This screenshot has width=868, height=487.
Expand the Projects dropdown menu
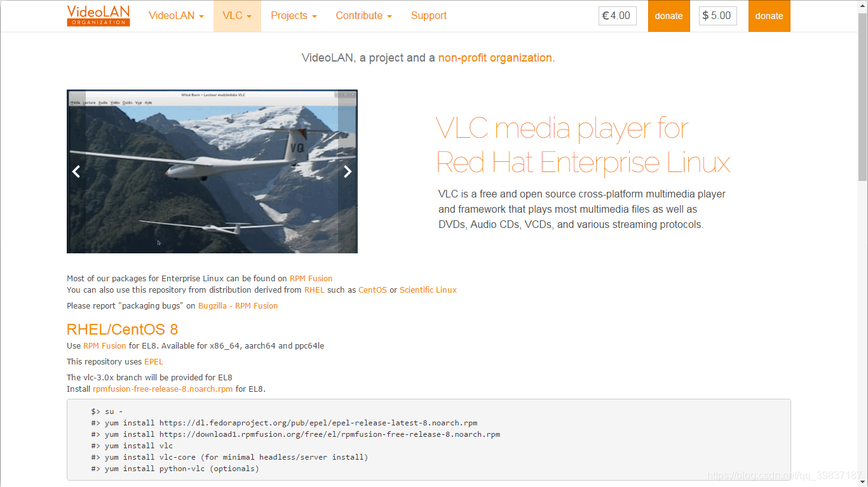pyautogui.click(x=294, y=16)
